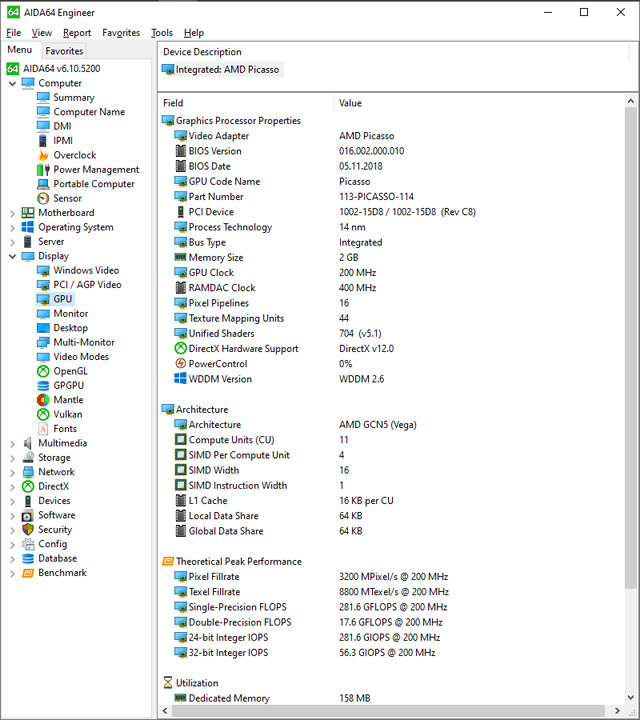This screenshot has height=720, width=640.
Task: Click the Power Management battery icon
Action: coord(43,169)
